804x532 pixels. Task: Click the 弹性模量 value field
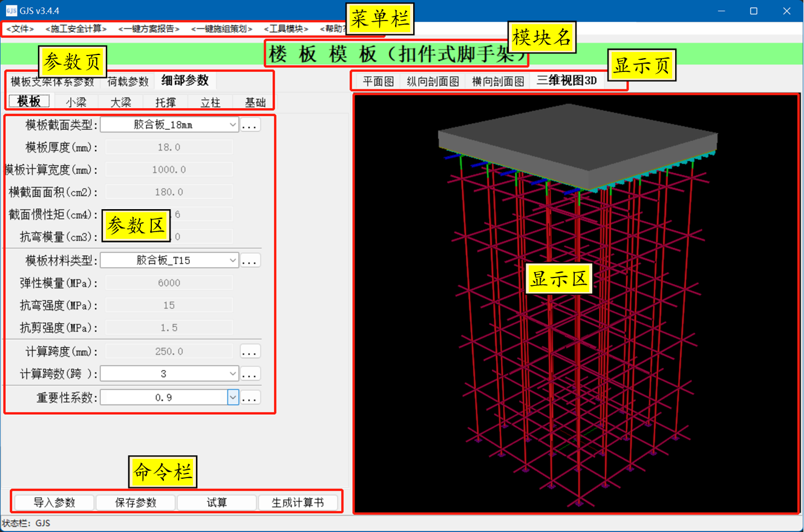coord(169,283)
